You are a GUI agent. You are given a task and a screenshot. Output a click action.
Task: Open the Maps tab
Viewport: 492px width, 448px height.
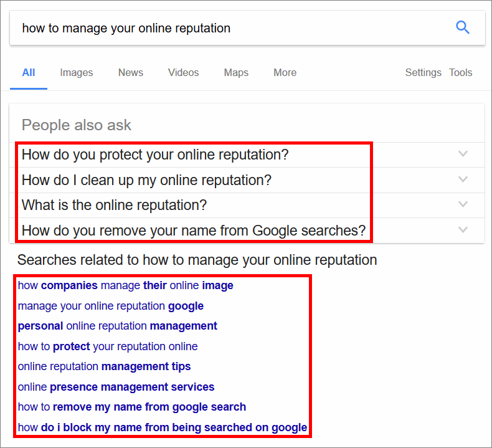click(x=236, y=72)
